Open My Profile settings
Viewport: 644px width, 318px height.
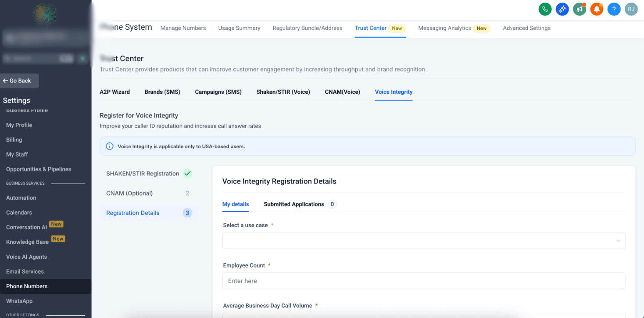(19, 125)
